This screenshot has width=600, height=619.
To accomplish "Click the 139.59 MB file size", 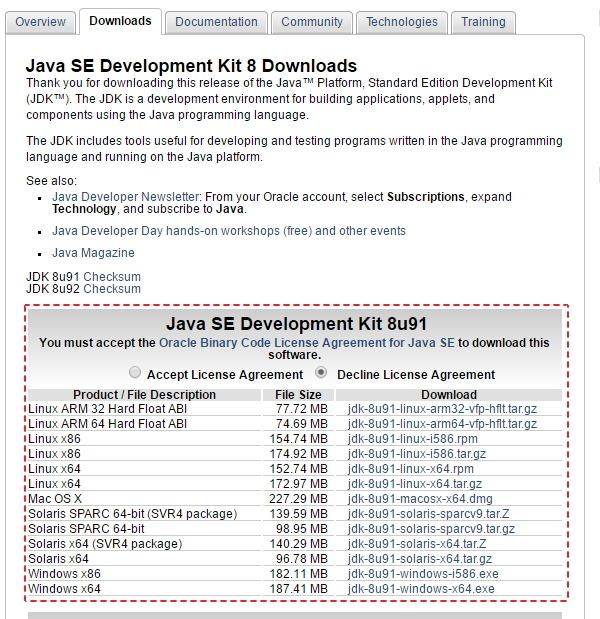I will pos(298,514).
